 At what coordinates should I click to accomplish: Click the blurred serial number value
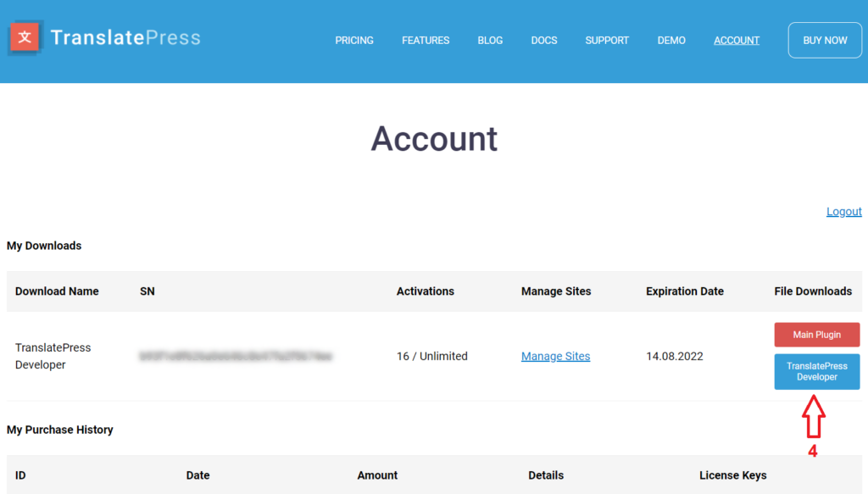coord(236,356)
